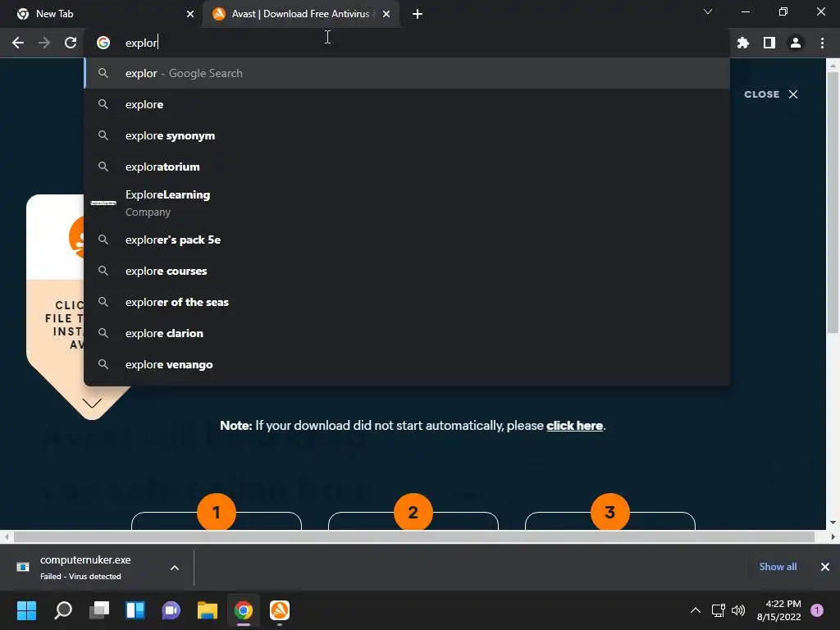Open the network status tray icon
This screenshot has height=630, width=840.
(718, 610)
